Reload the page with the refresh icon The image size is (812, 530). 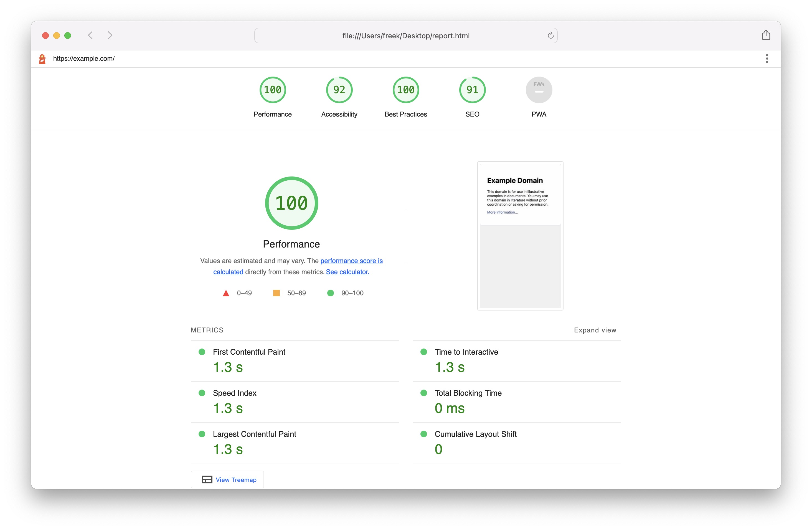[x=550, y=36]
